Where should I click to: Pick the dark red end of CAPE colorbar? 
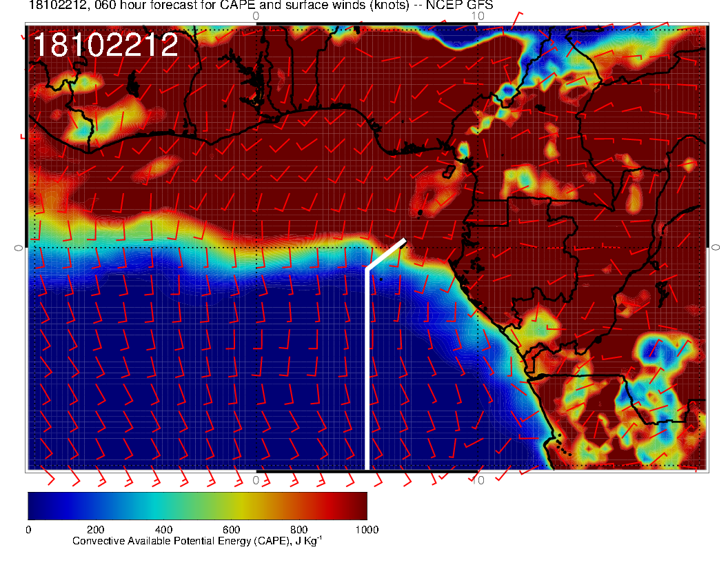pos(360,506)
